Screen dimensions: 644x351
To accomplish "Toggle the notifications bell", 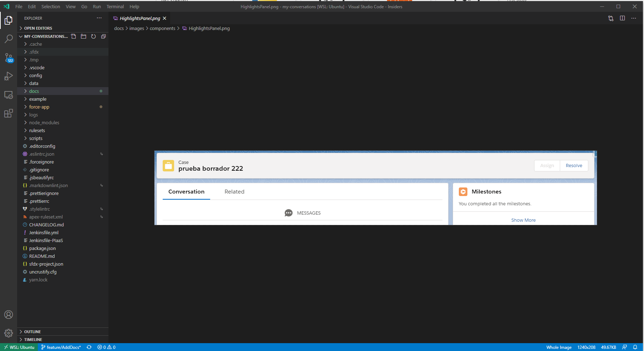I will tap(635, 347).
